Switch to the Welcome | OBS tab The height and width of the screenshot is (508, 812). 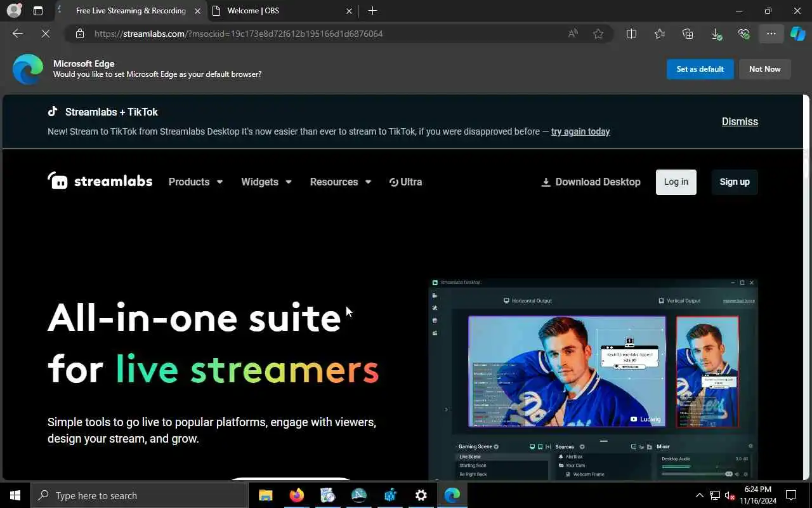pos(284,11)
